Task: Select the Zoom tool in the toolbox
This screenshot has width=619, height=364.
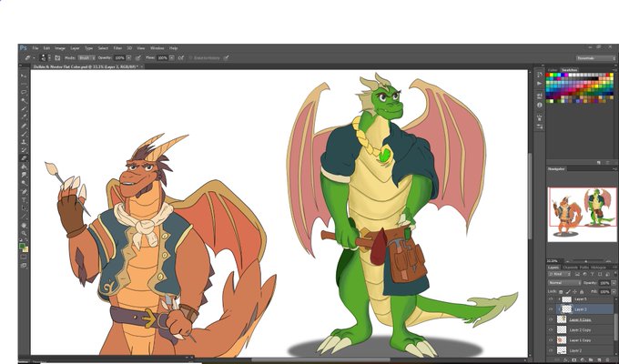Action: point(24,233)
